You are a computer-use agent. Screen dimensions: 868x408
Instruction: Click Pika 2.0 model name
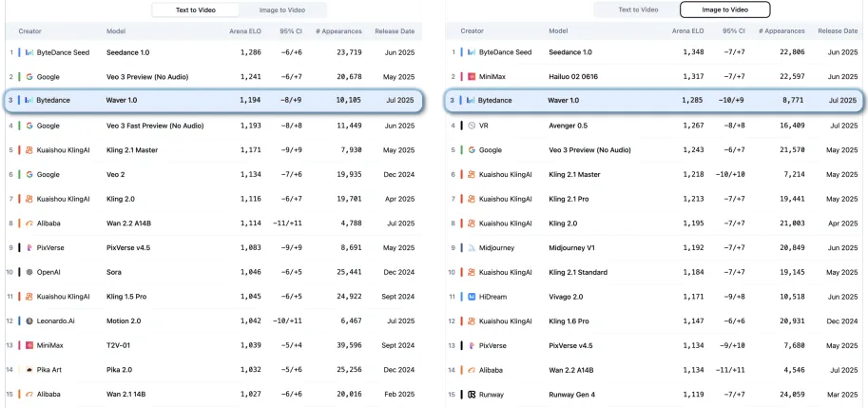(x=119, y=369)
